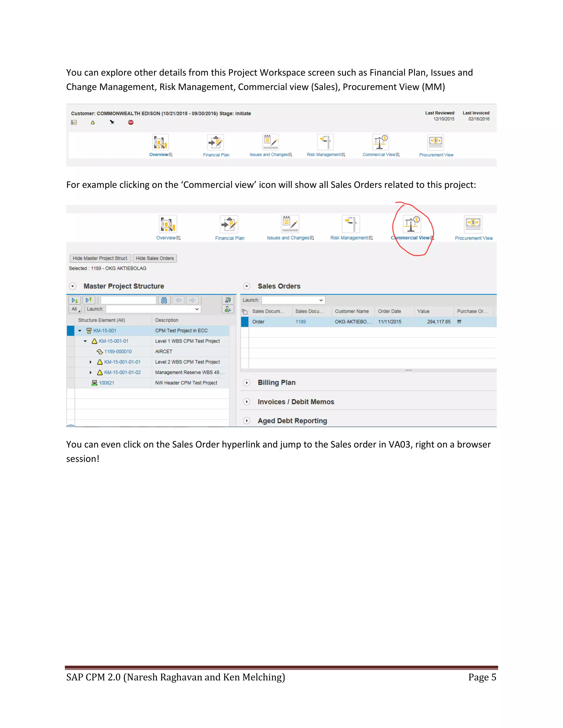The width and height of the screenshot is (563, 728).
Task: Collapse the Master Project Structure section
Action: [x=73, y=286]
